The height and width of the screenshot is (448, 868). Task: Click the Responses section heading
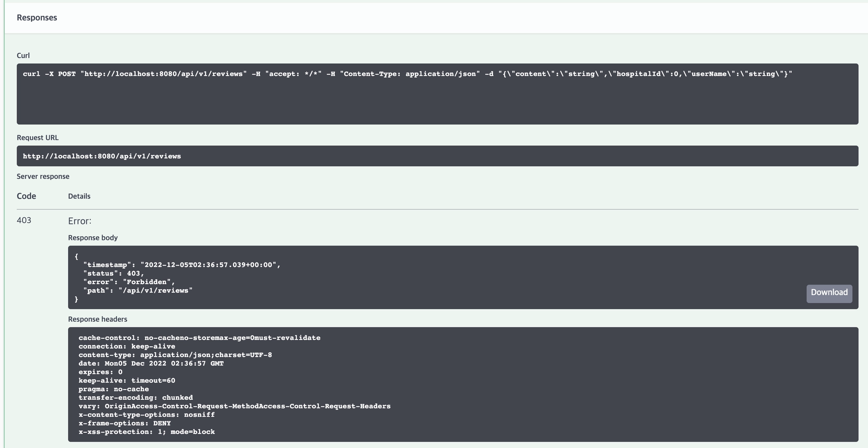tap(37, 18)
